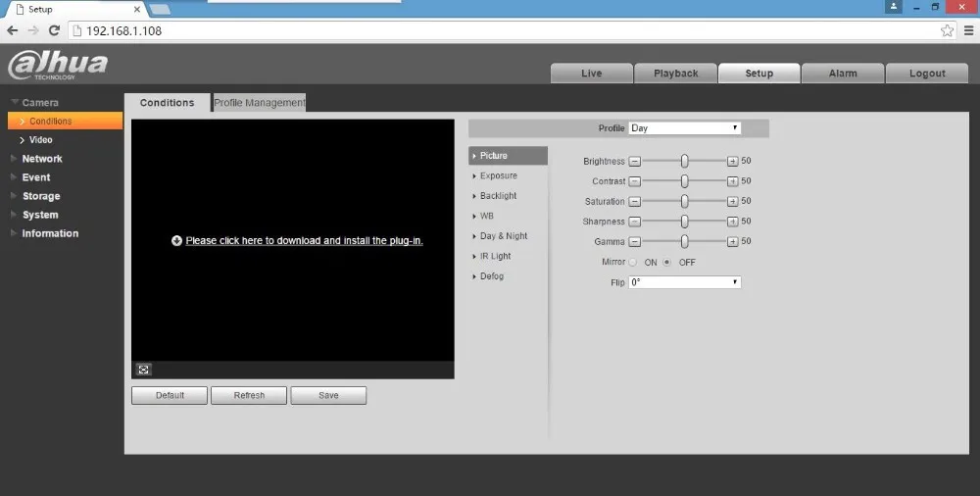
Task: Open the Live tab
Action: click(x=591, y=74)
